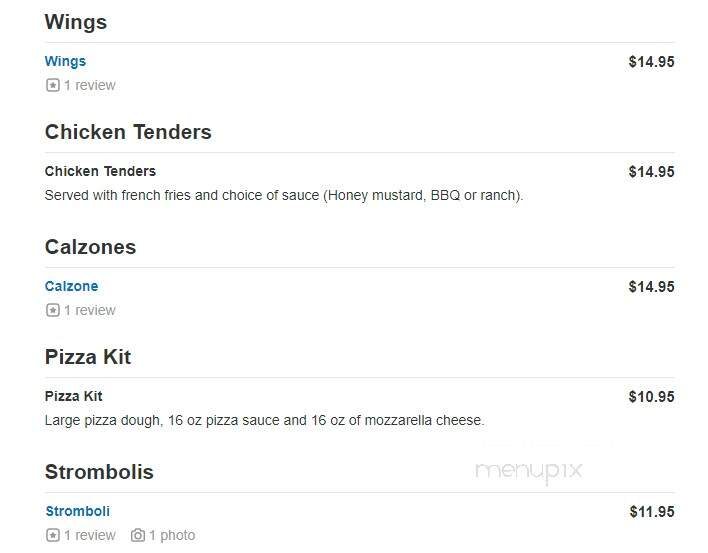Select the Pizza Kit item name

(x=74, y=396)
